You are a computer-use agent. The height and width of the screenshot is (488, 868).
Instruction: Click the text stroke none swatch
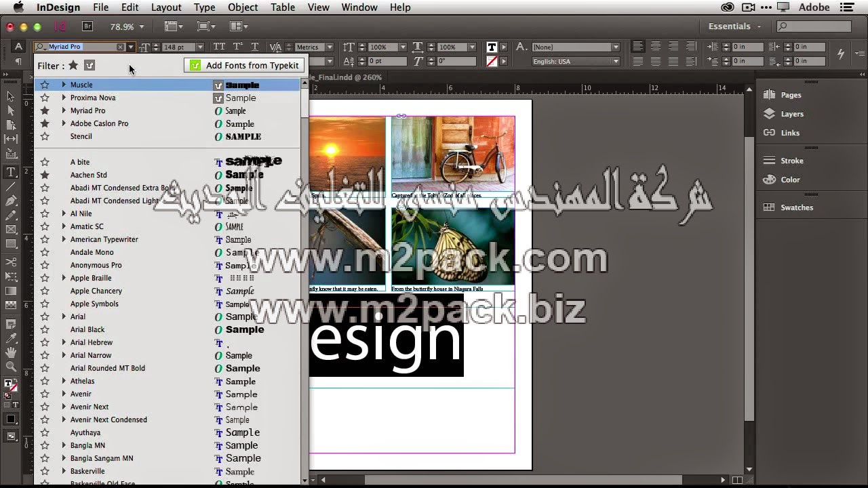click(492, 61)
